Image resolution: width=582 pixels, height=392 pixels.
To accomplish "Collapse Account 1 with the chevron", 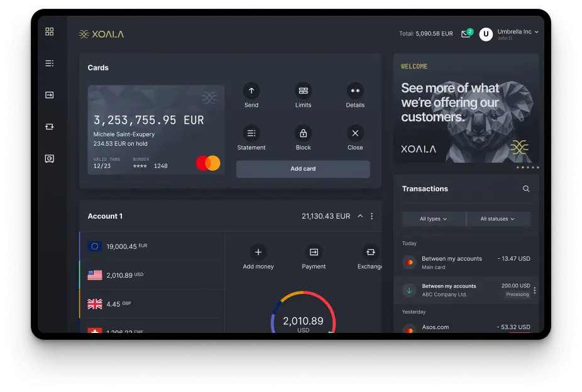I will click(x=360, y=216).
